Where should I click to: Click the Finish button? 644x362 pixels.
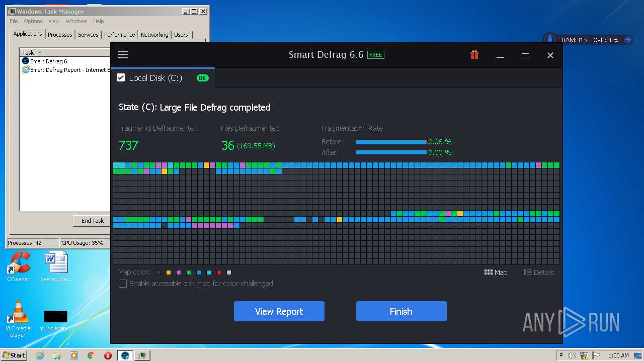click(x=401, y=311)
